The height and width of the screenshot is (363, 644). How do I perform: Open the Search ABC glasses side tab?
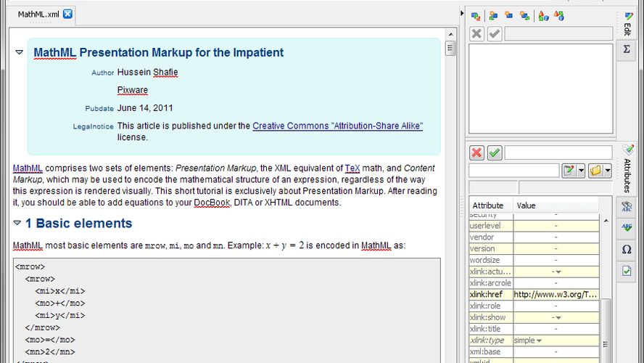click(627, 207)
